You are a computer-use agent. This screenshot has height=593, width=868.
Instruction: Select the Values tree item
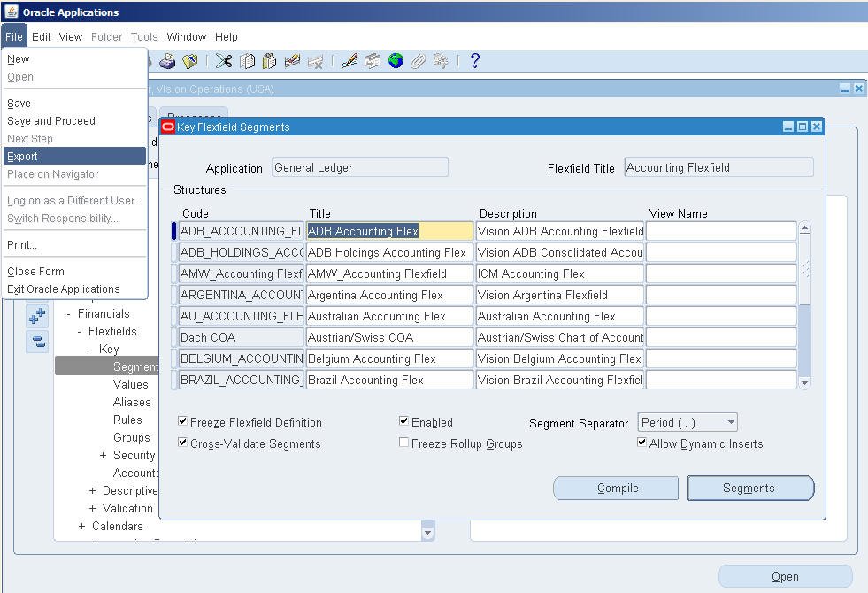pyautogui.click(x=131, y=384)
